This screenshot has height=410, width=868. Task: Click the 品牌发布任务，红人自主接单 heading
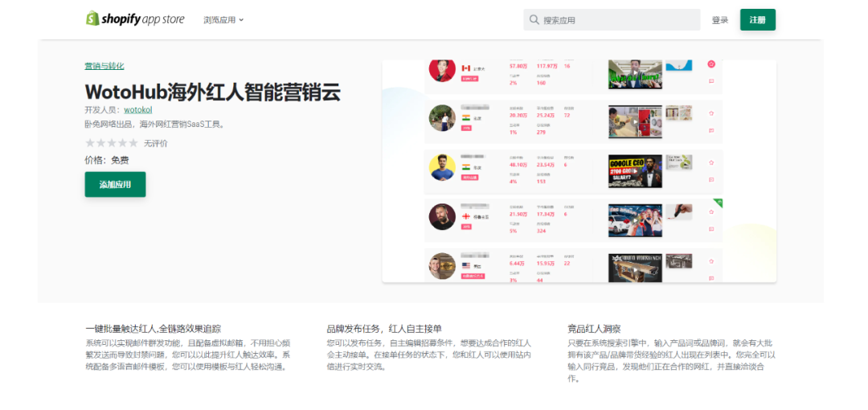click(x=384, y=329)
